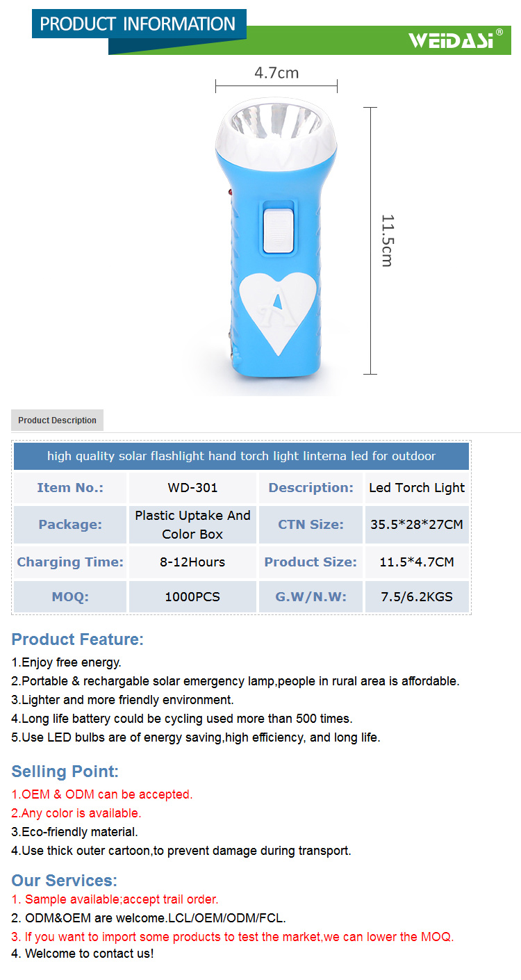Click the registered trademark symbol beside WEIDASI
Screen dimensions: 521x980
point(499,31)
